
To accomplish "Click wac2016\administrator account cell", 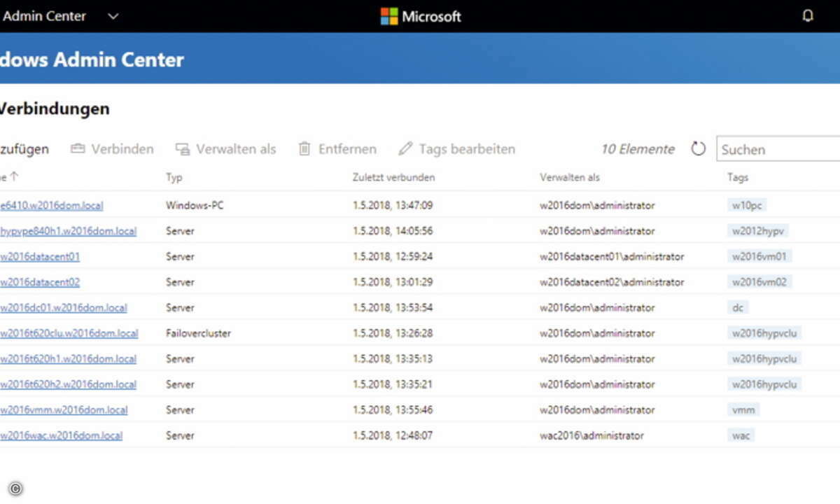I will tap(591, 435).
